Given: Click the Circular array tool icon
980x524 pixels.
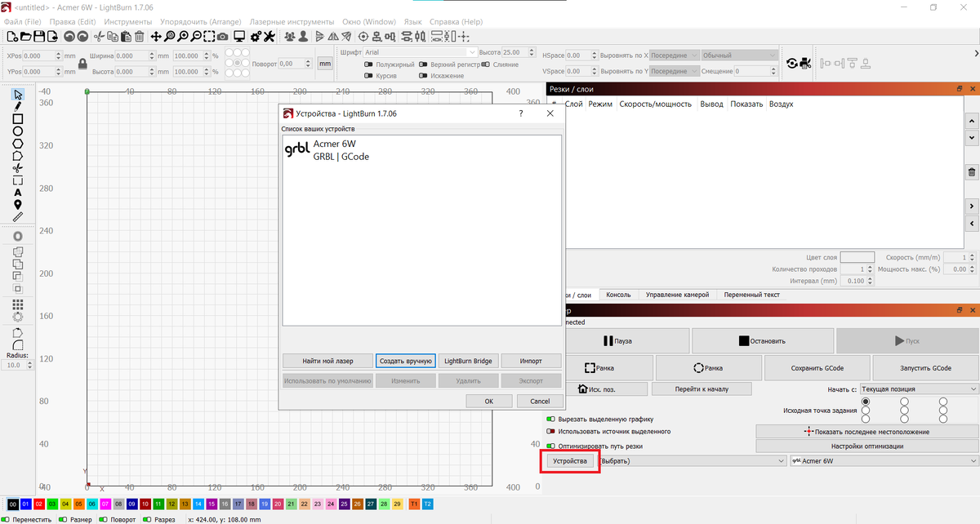Looking at the screenshot, I should 17,316.
